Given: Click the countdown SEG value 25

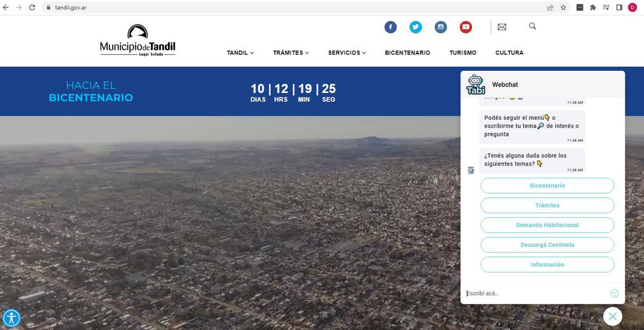Looking at the screenshot, I should point(328,89).
